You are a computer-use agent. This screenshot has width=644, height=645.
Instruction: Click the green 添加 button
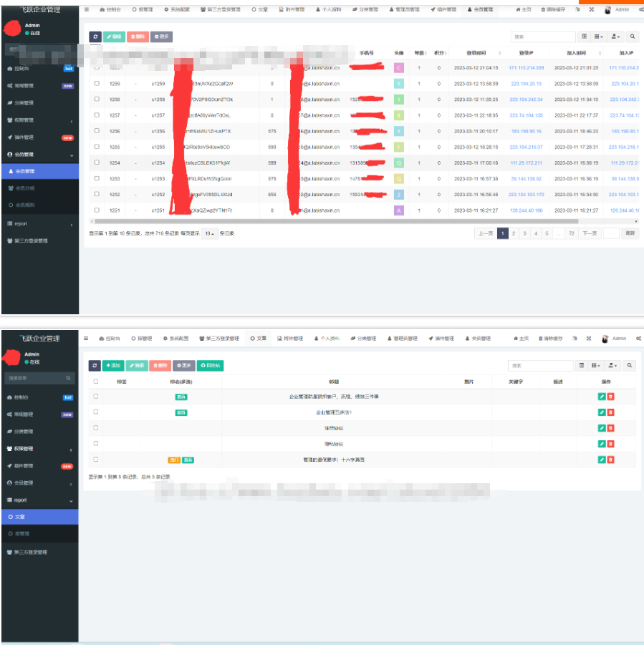(113, 366)
